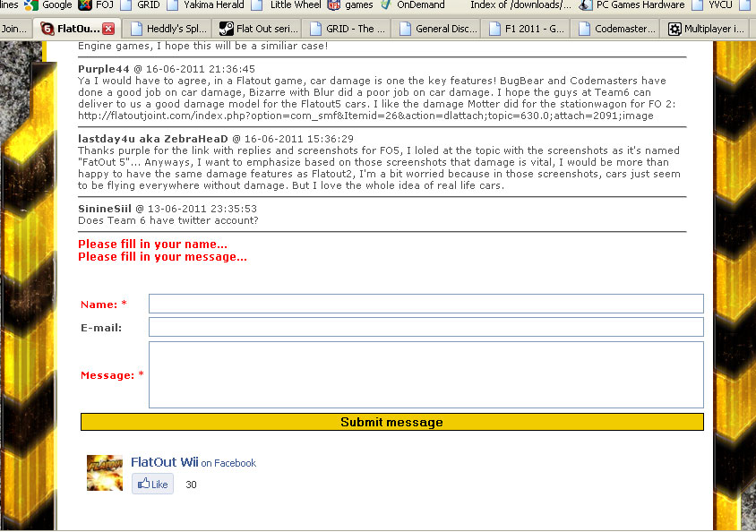Switch to the General Disc... tab

point(438,29)
